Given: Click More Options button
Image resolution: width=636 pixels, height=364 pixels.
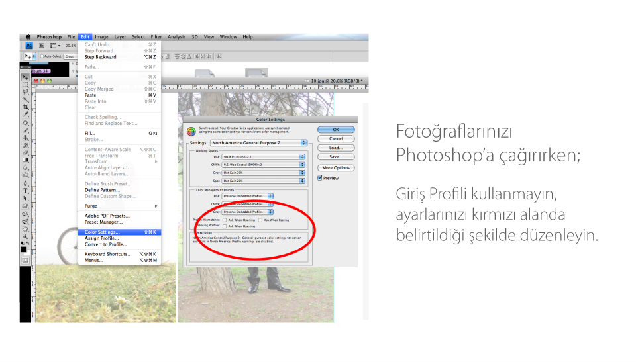Looking at the screenshot, I should tap(336, 168).
